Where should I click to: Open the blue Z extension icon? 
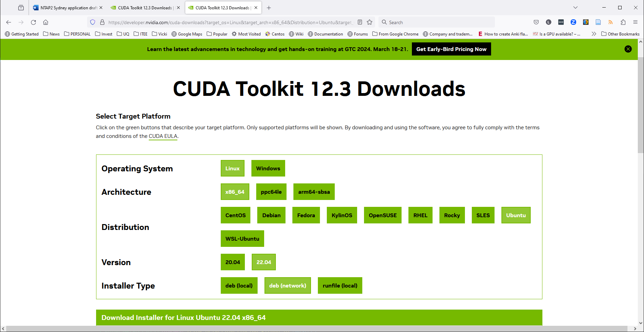pyautogui.click(x=573, y=22)
